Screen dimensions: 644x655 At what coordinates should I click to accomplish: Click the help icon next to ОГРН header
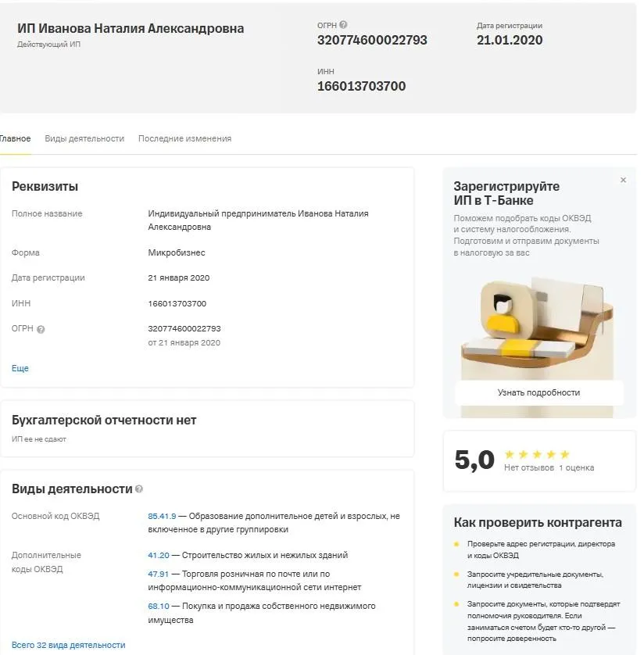click(x=343, y=25)
